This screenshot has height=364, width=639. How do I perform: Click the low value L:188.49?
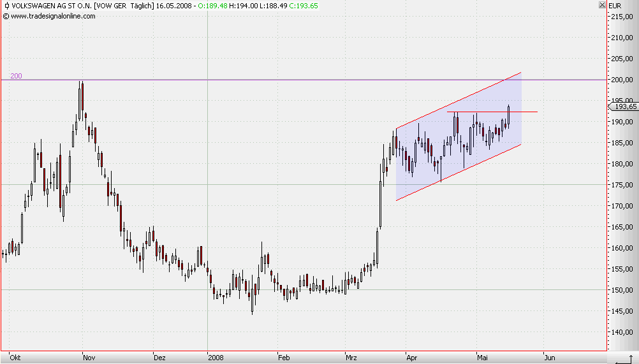click(x=274, y=6)
